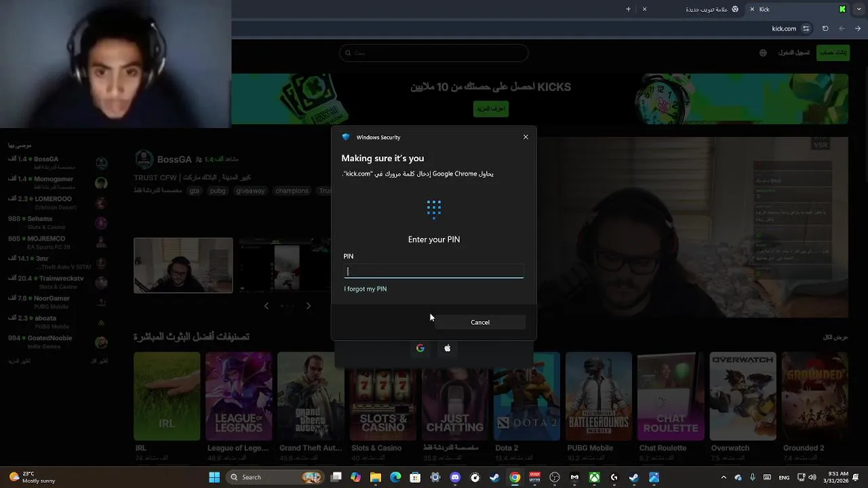868x488 pixels.
Task: Reload the kick.com page
Action: click(825, 28)
